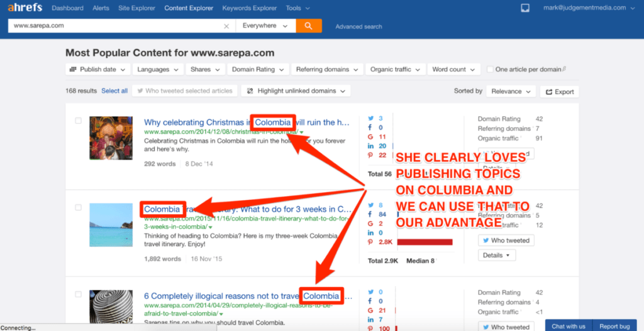Click the Facebook icon showing 84 shares
The height and width of the screenshot is (331, 644).
point(370,214)
